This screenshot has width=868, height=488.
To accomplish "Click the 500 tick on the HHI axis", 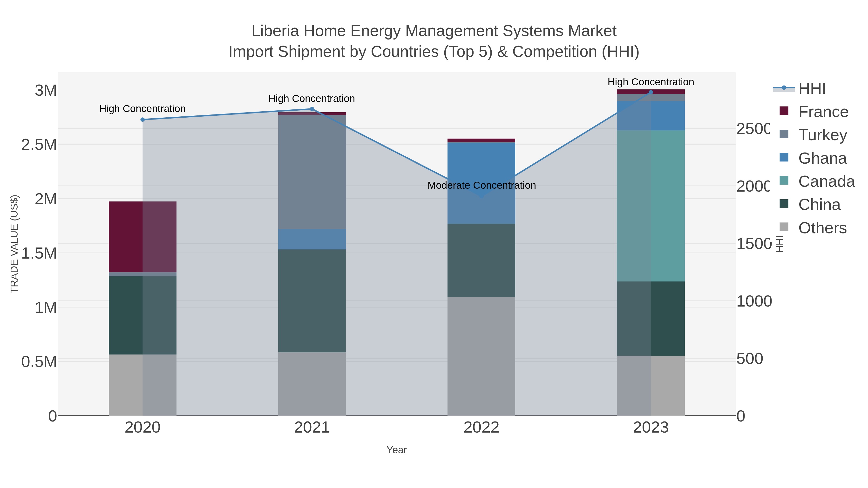I will coord(750,359).
